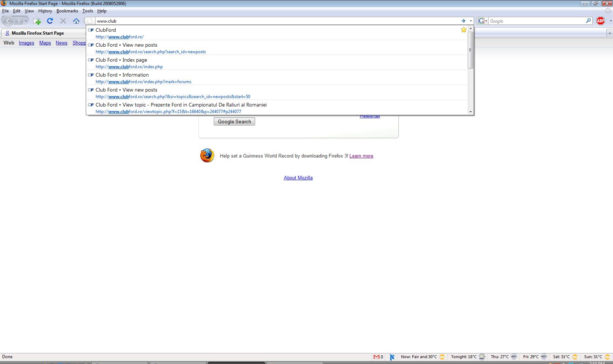Click the Home toolbar icon
This screenshot has height=364, width=613.
pyautogui.click(x=76, y=21)
